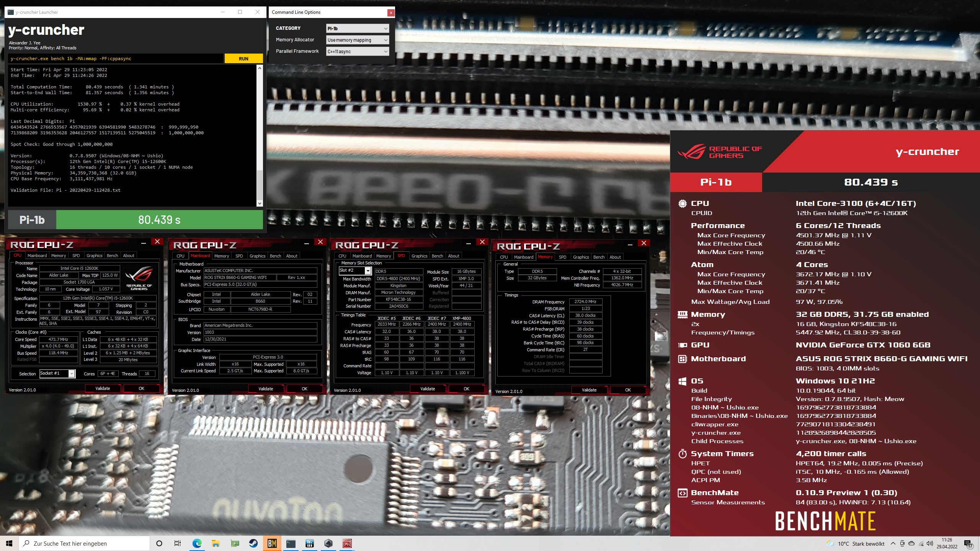Click the BIOS Date field 12/30/2021
This screenshot has width=980, height=551.
click(260, 339)
